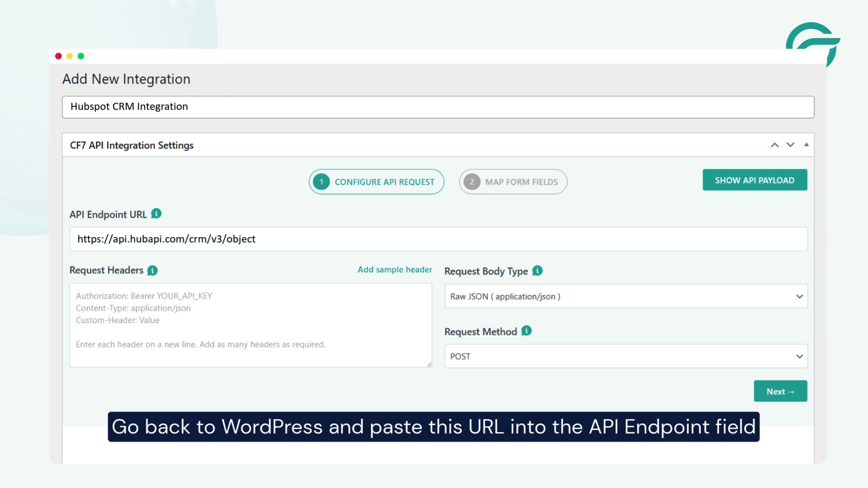The height and width of the screenshot is (488, 868).
Task: Click the Request Method info icon
Action: 526,331
